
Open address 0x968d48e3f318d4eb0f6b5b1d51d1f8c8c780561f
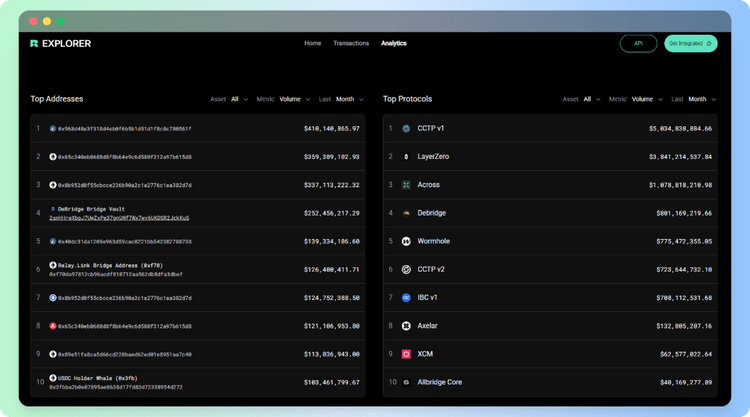[125, 129]
